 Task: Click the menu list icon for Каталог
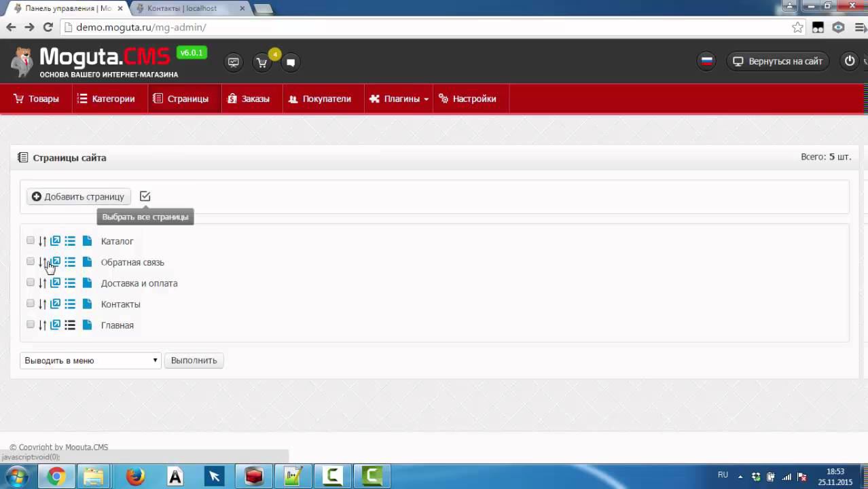pyautogui.click(x=70, y=241)
